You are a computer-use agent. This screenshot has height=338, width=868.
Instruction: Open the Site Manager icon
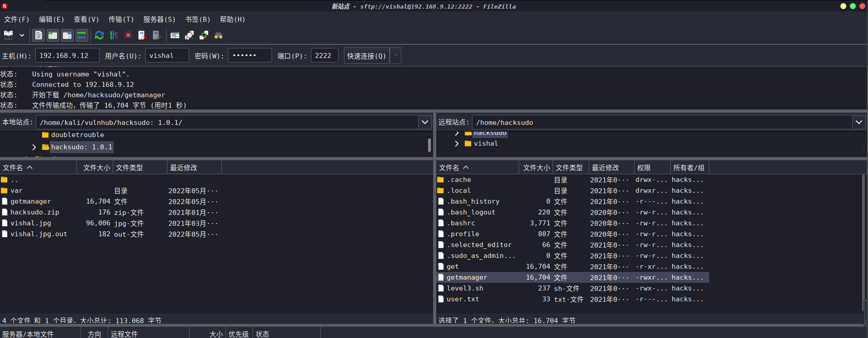tap(9, 35)
